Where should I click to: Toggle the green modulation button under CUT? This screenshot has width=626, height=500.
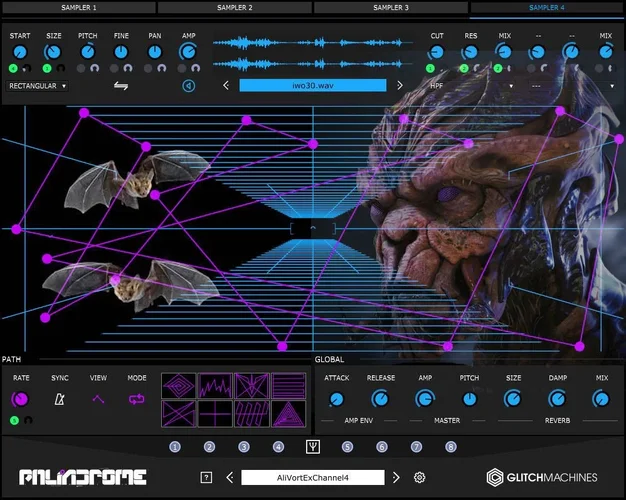point(430,68)
